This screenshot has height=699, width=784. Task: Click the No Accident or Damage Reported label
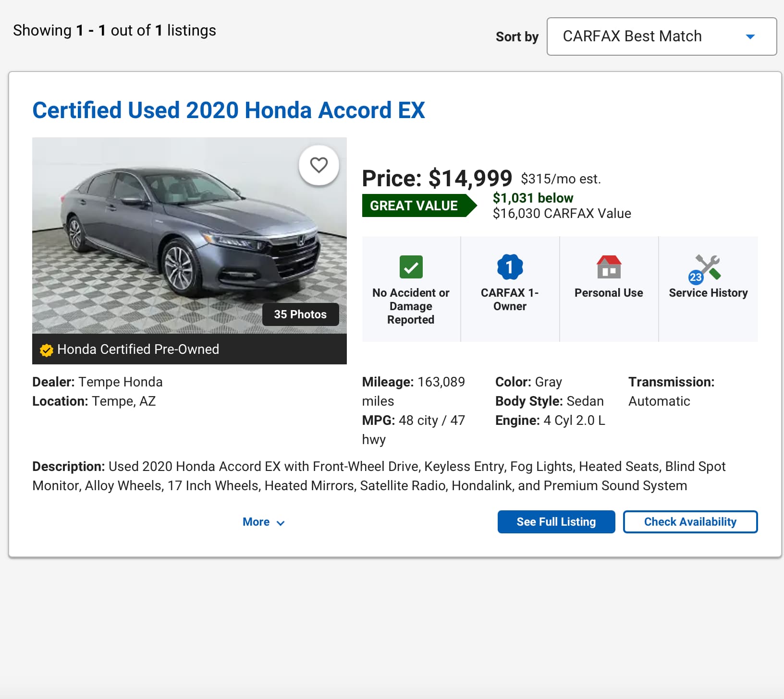(411, 306)
